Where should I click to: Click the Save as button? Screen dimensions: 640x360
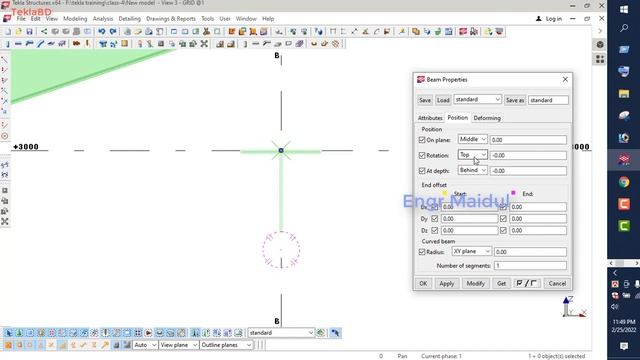(x=515, y=100)
